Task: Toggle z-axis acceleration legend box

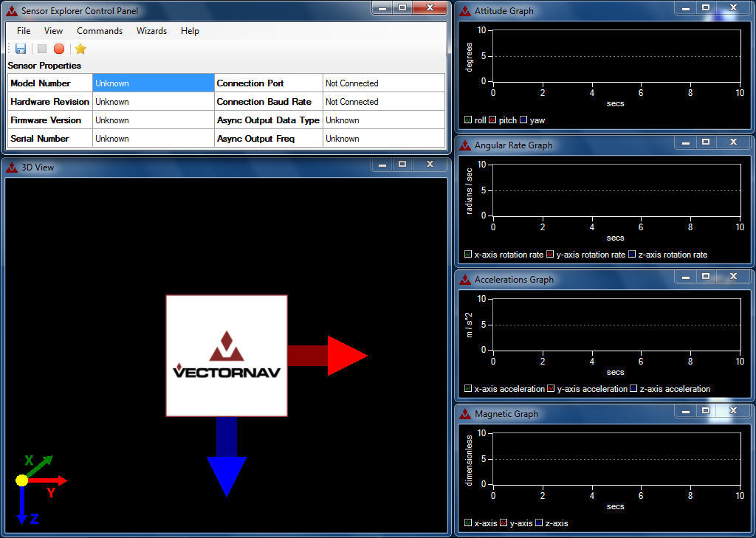Action: pos(633,388)
